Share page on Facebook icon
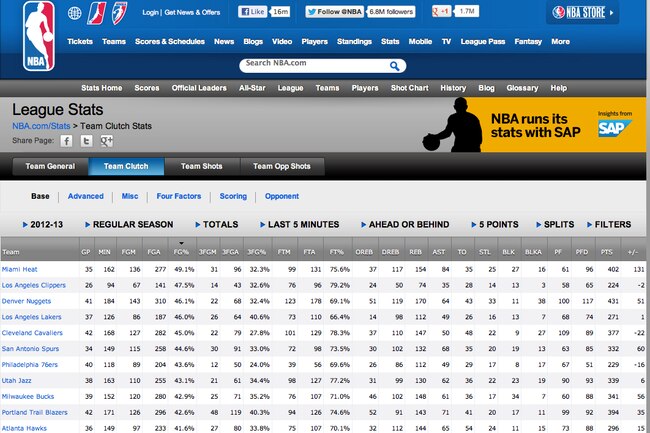650x433 pixels. 66,141
